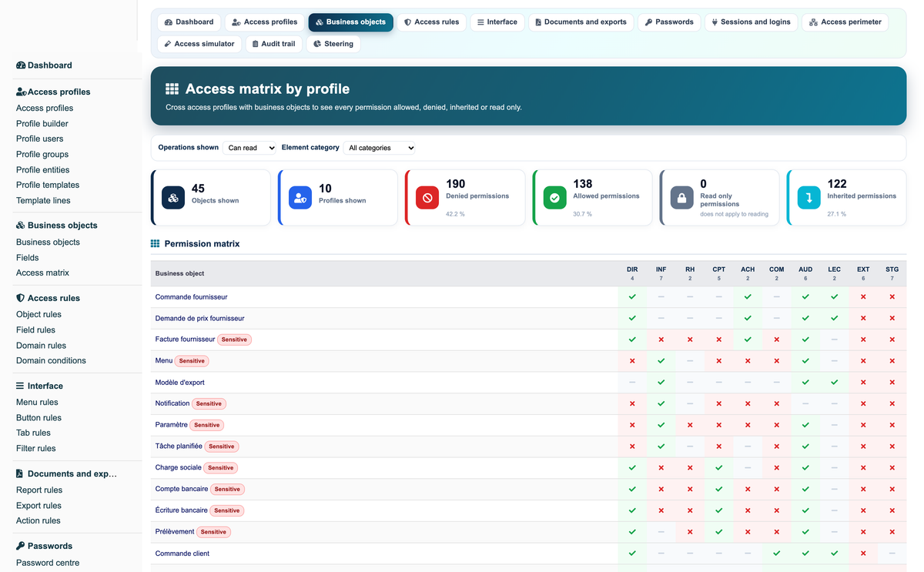924x572 pixels.
Task: Open Access matrix sidebar link
Action: click(x=42, y=273)
